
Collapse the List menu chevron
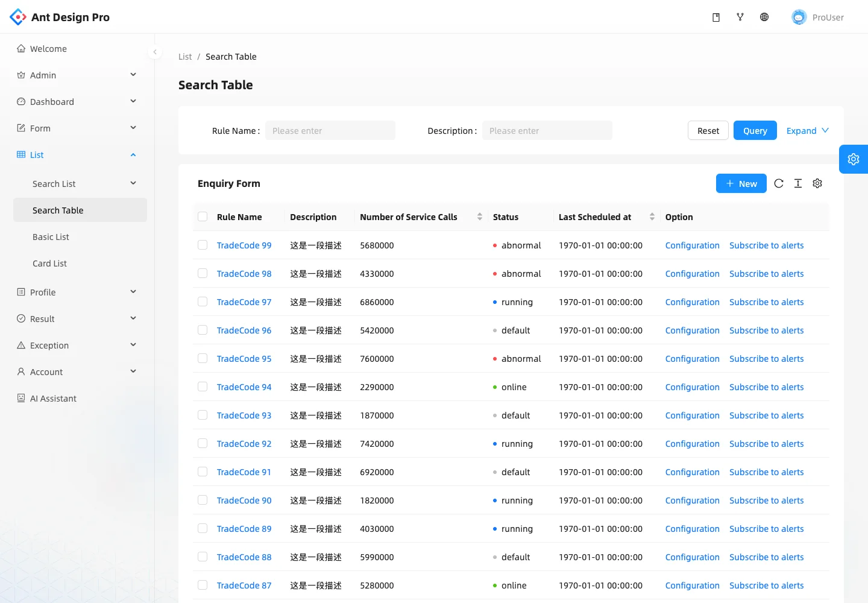(x=133, y=155)
